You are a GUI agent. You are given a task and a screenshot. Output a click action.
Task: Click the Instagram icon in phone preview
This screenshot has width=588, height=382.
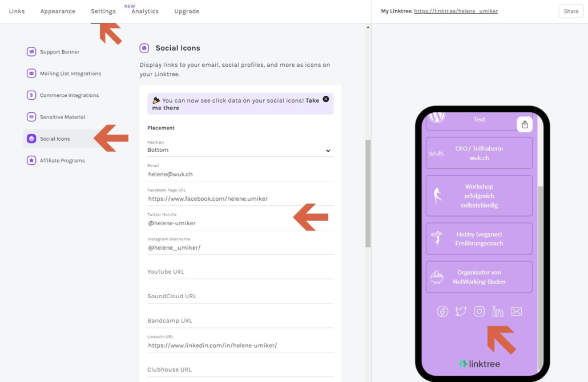[480, 311]
